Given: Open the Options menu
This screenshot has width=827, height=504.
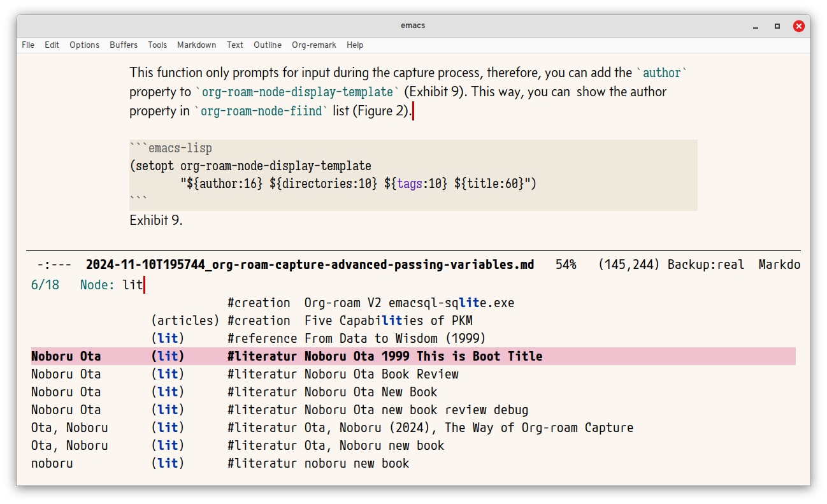Looking at the screenshot, I should coord(85,45).
